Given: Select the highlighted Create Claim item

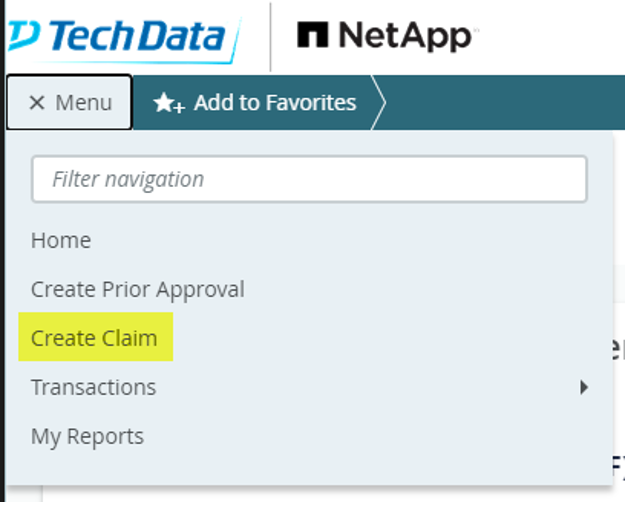Looking at the screenshot, I should pyautogui.click(x=94, y=338).
